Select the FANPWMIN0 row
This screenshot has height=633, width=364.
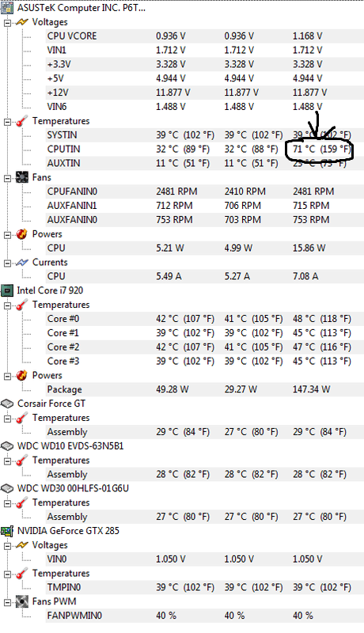(x=205, y=616)
